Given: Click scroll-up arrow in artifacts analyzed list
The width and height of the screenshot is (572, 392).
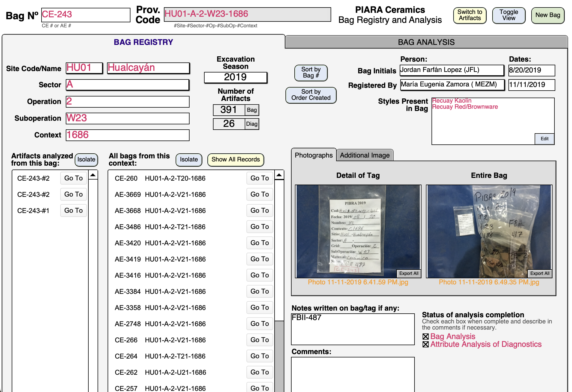Looking at the screenshot, I should coord(93,175).
